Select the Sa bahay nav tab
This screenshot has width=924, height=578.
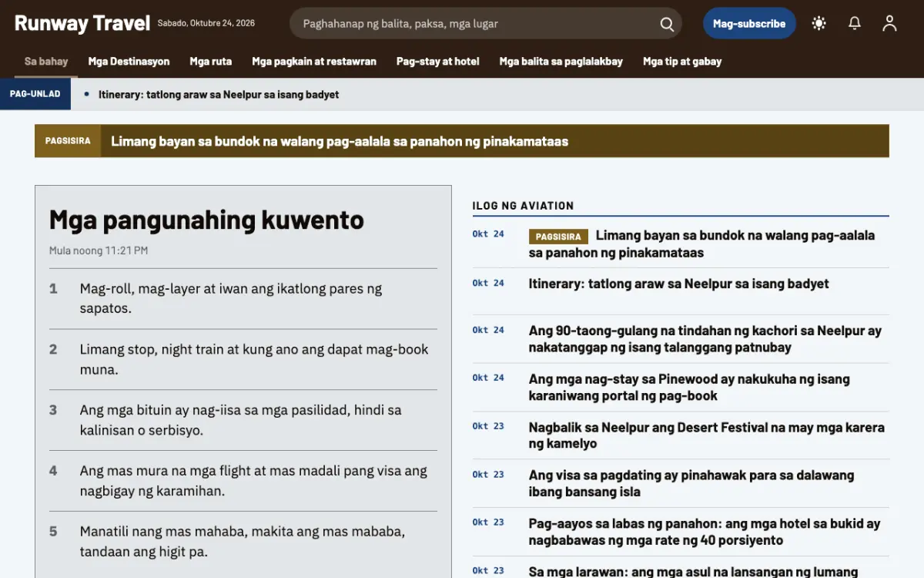coord(46,61)
